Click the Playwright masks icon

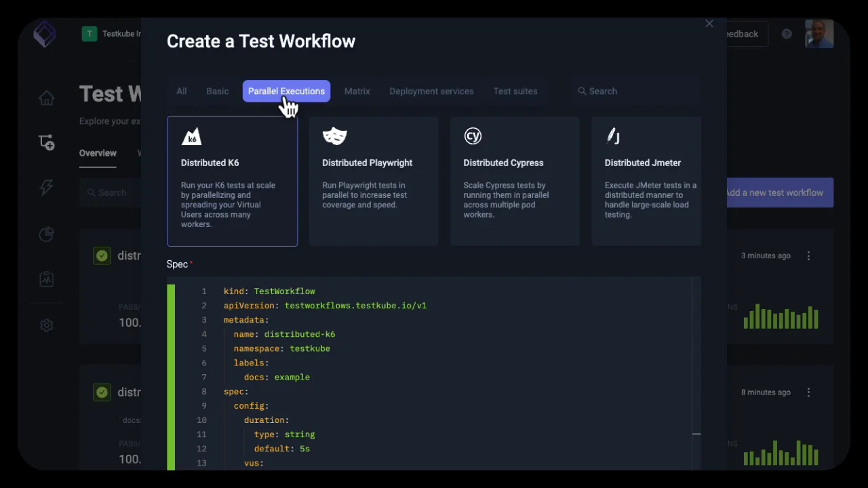334,136
